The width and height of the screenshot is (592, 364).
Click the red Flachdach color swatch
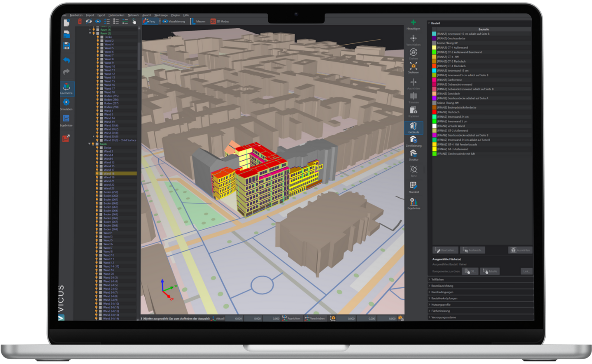434,112
